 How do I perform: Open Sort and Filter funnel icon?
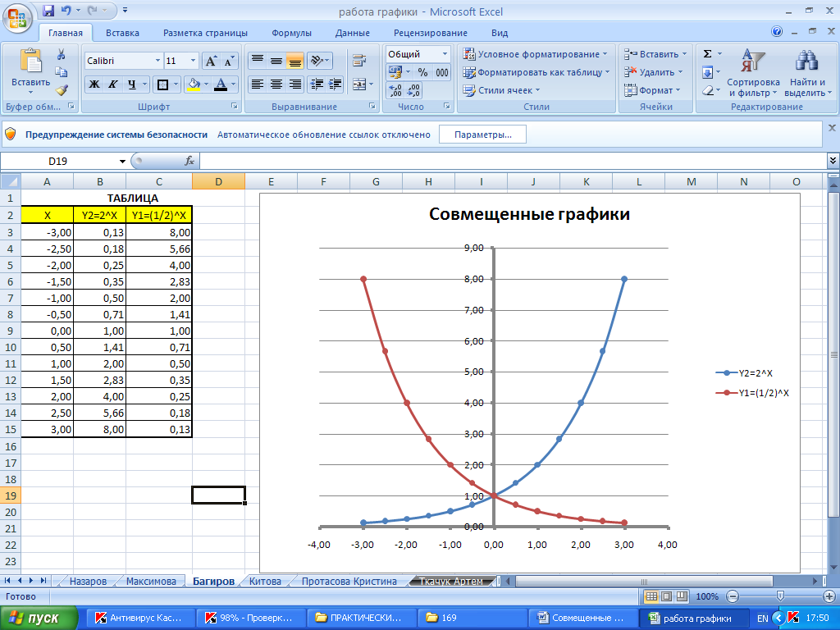click(753, 61)
